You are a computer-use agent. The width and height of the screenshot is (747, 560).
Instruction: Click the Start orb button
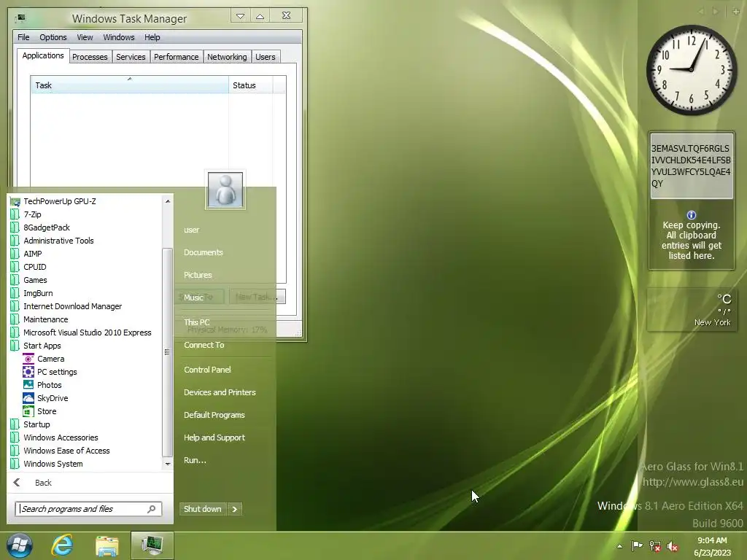20,545
